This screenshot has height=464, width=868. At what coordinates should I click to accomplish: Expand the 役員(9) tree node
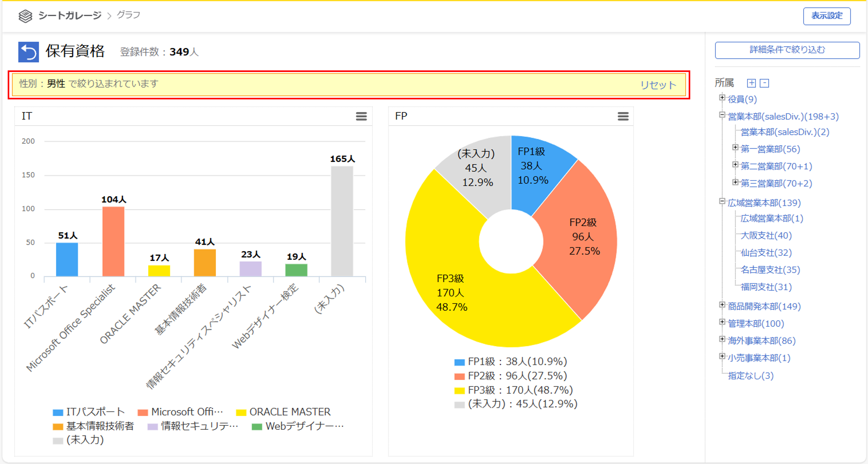coord(722,98)
